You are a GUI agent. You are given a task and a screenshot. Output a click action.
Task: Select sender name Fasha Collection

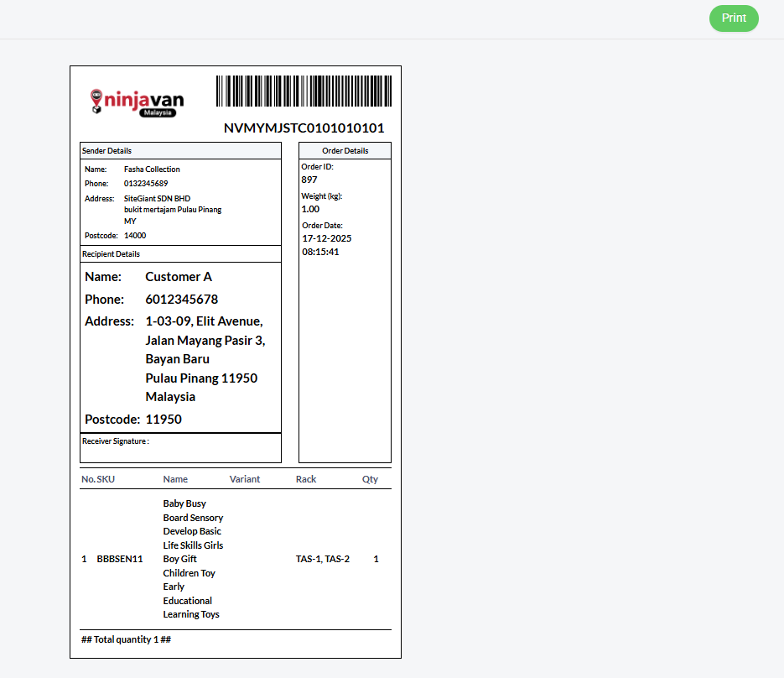coord(152,169)
